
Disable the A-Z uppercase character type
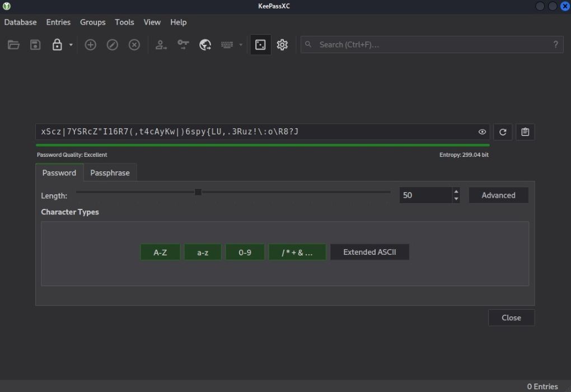point(160,252)
